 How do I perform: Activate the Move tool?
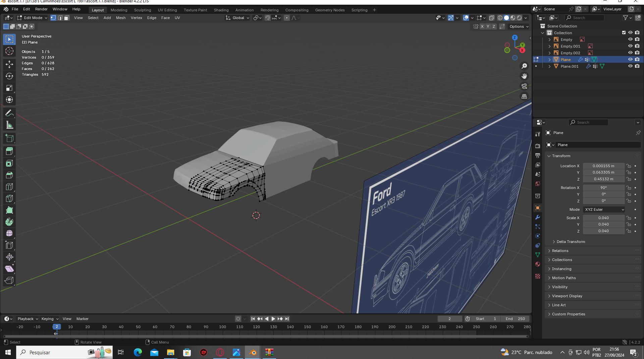point(9,64)
